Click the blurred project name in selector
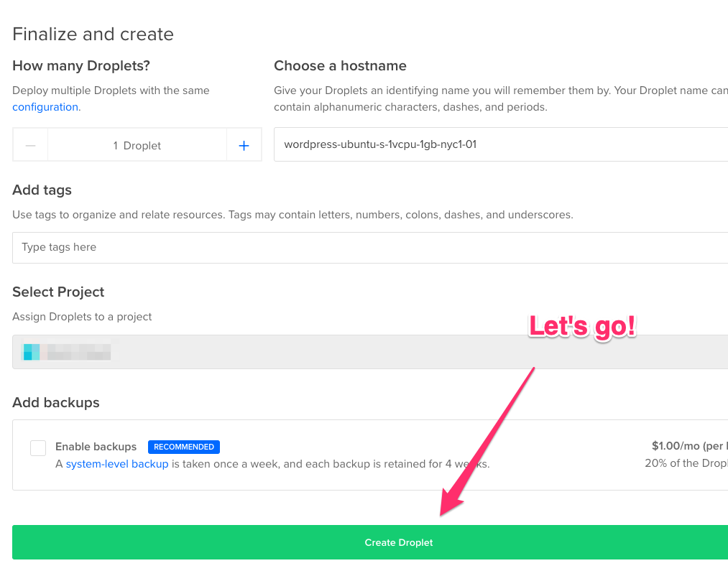728x576 pixels. coord(79,352)
